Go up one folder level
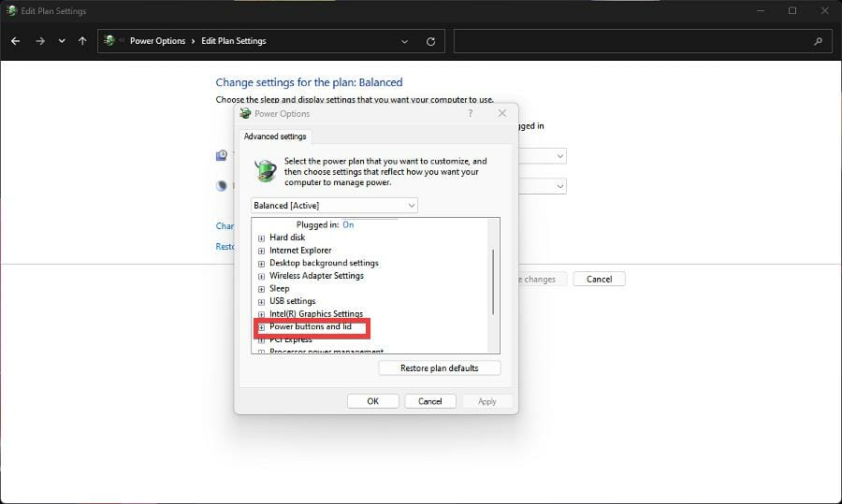 (x=82, y=41)
